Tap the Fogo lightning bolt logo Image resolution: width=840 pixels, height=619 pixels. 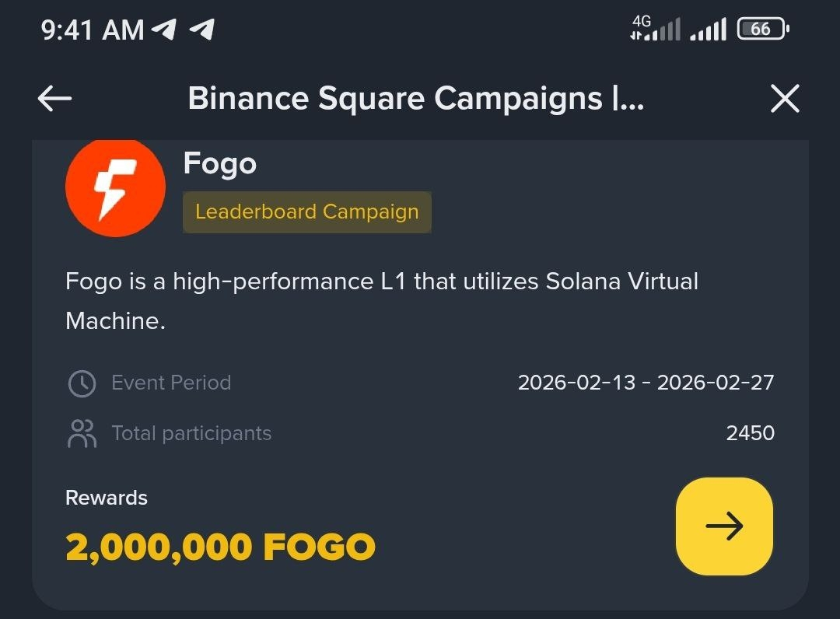point(115,187)
